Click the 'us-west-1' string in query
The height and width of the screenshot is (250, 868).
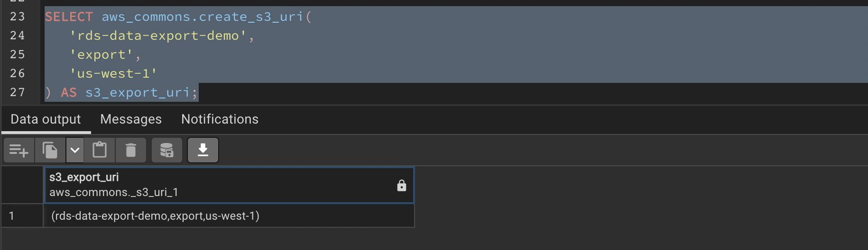(x=113, y=73)
